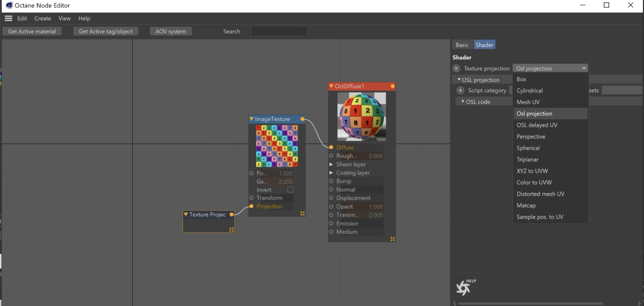Click the Texture Projection node resize icon
Viewport: 644px width, 306px height.
tap(231, 229)
